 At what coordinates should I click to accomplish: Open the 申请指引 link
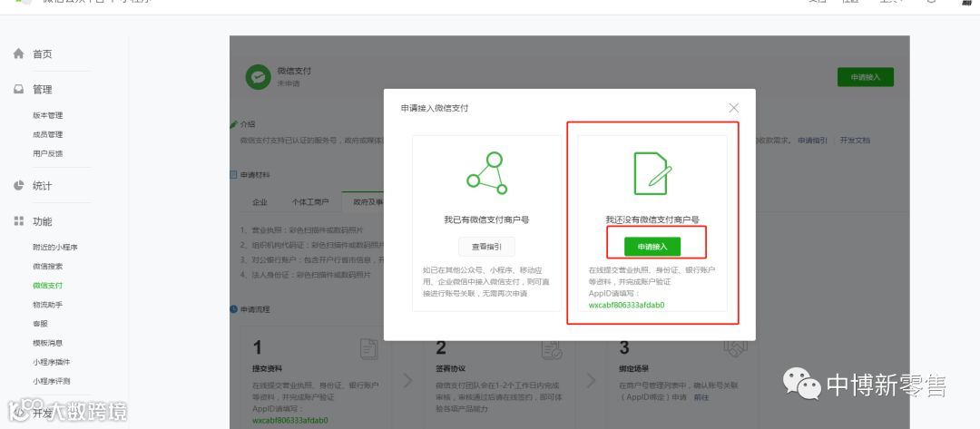coord(812,141)
